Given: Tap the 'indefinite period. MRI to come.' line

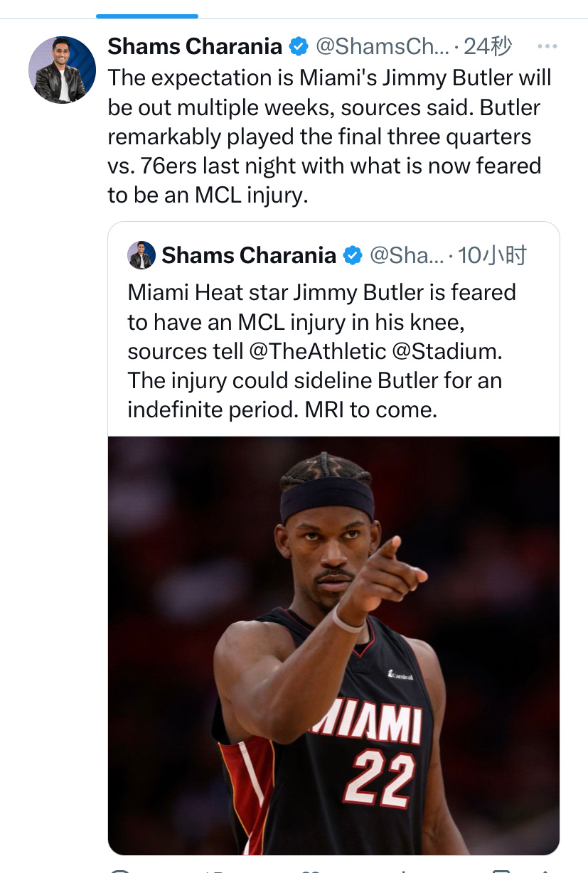Looking at the screenshot, I should pos(282,409).
